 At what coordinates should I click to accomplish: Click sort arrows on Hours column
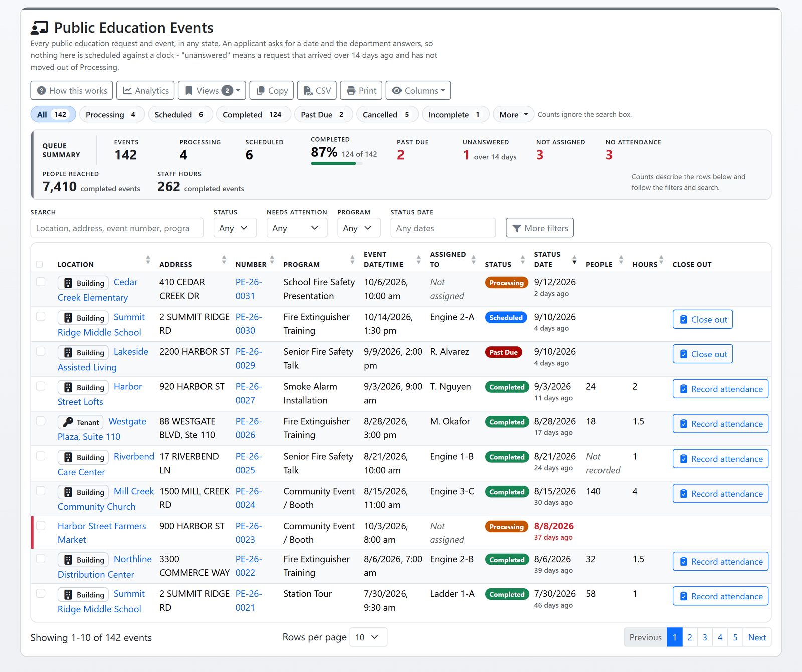661,260
